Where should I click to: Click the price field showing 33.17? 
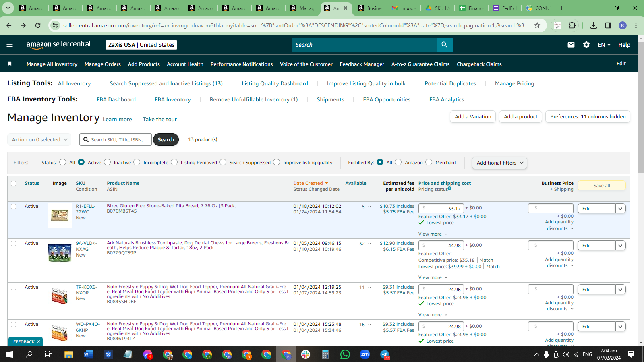click(441, 208)
